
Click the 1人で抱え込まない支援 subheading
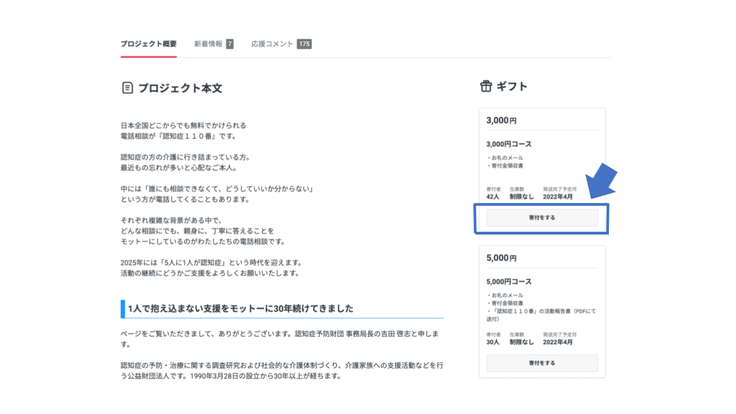(x=240, y=309)
